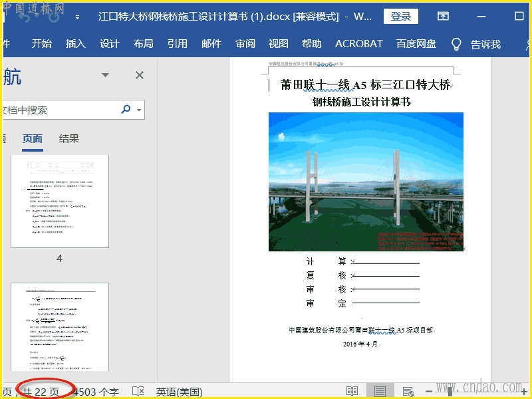Click the 4503 个字 word count
The height and width of the screenshot is (399, 532).
click(96, 392)
